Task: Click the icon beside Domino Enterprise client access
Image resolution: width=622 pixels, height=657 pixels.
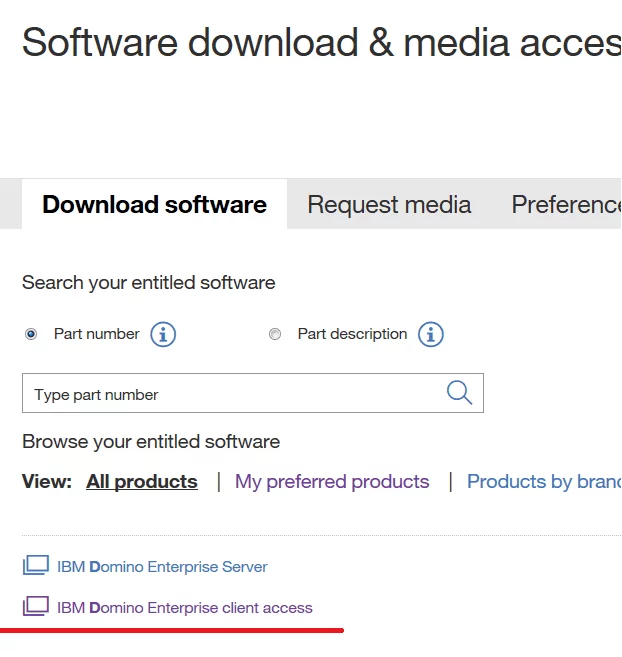Action: (x=35, y=607)
